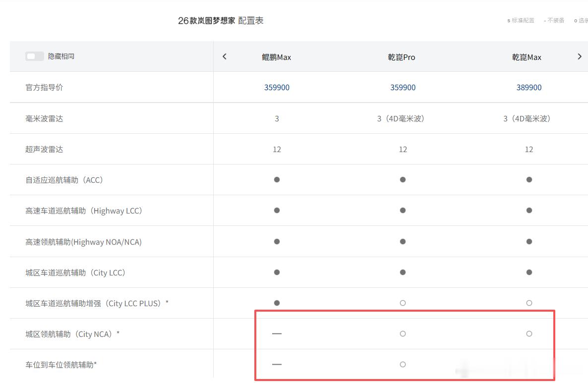Screen dimensions: 588x383
Task: Click 车位到车位 hollow circle for 乾崑Pro
Action: [x=403, y=365]
